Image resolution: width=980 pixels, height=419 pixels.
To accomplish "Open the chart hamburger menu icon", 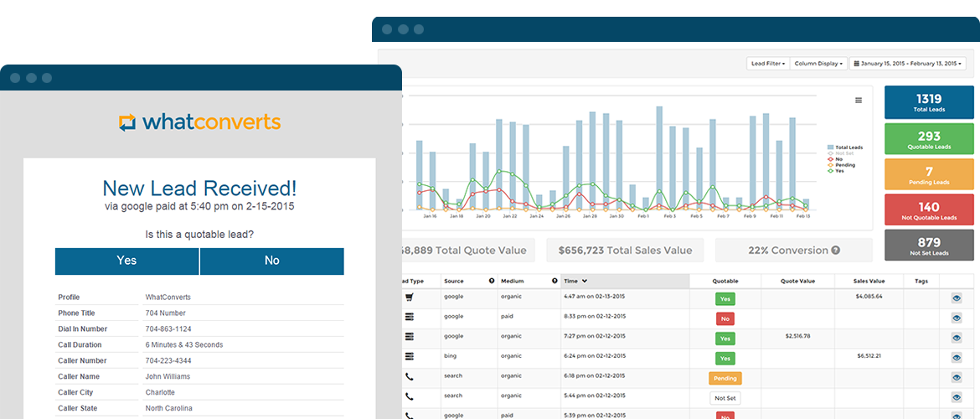I will [x=858, y=100].
